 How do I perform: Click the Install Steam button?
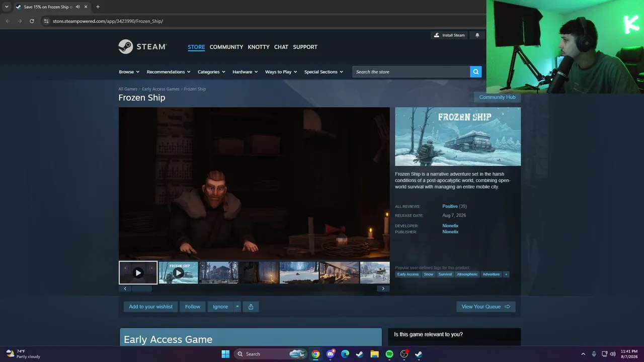pyautogui.click(x=449, y=35)
